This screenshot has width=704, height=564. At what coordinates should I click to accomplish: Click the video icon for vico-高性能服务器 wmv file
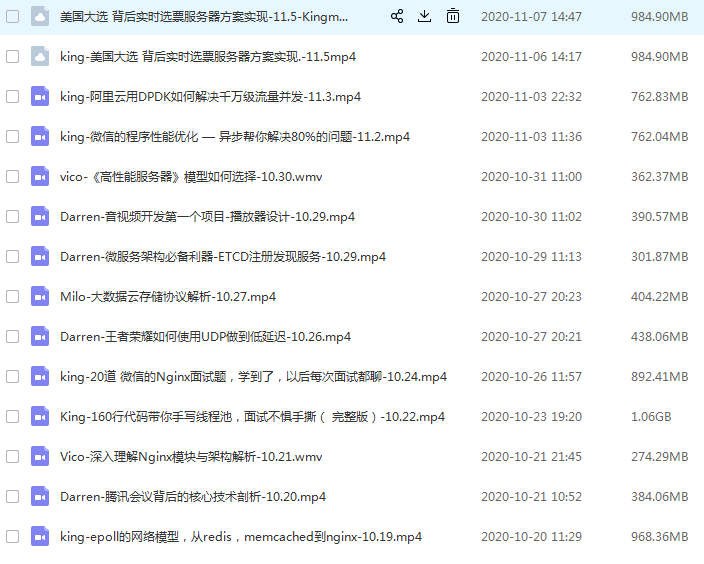tap(40, 176)
